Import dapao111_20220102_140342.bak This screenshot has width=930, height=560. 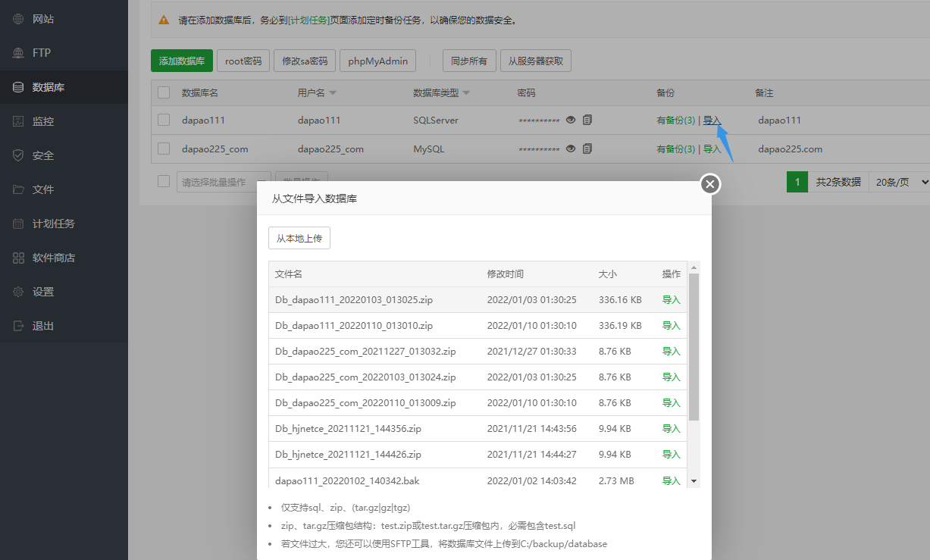671,480
